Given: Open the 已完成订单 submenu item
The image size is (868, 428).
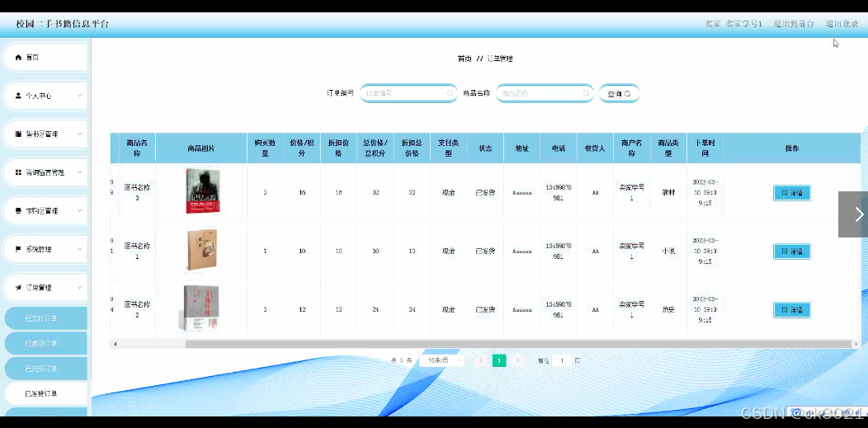Looking at the screenshot, I should click(x=46, y=369).
